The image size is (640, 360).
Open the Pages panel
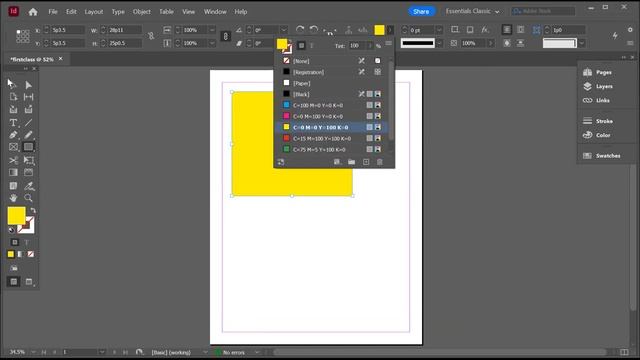point(598,72)
